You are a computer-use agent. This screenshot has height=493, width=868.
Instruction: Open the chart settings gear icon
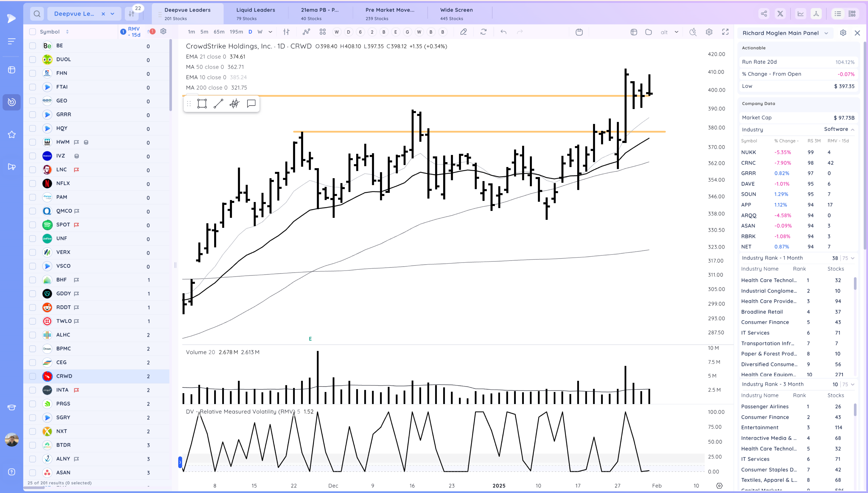pyautogui.click(x=709, y=32)
